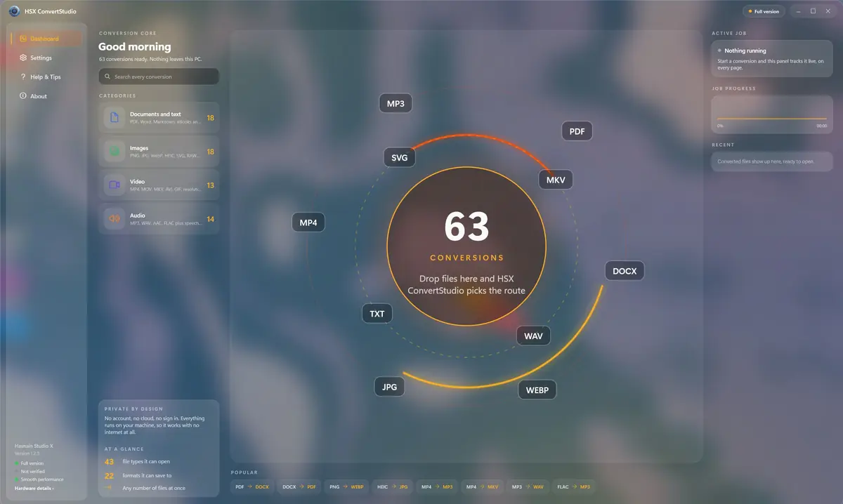Screen dimensions: 843x504
Task: Choose popular FLAC to MP3 conversion
Action: point(574,486)
